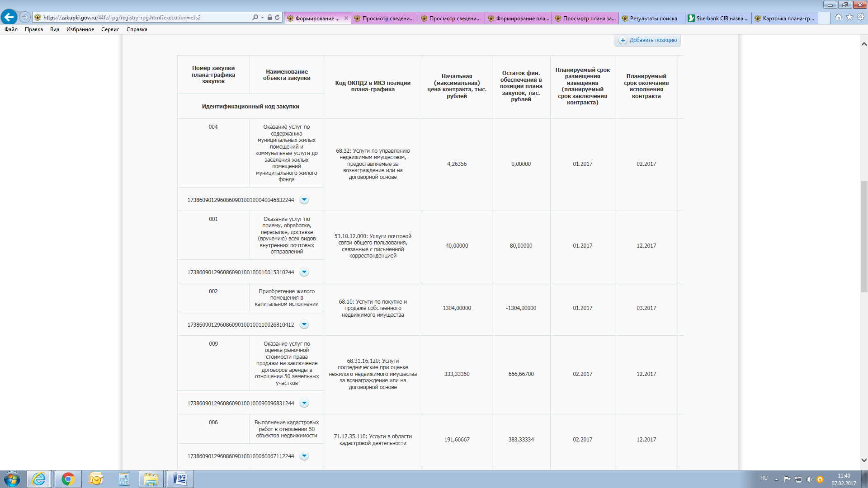
Task: Switch to Результаты поиска tab
Action: [651, 18]
